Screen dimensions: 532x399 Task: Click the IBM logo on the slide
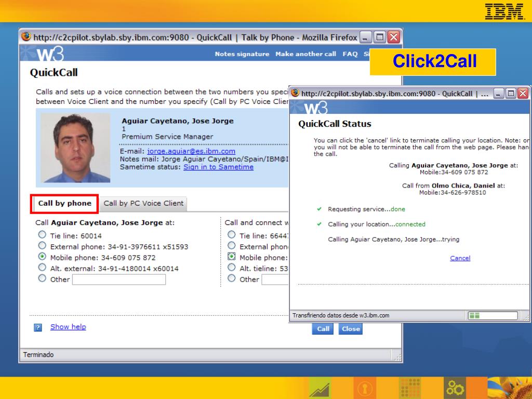pos(504,11)
